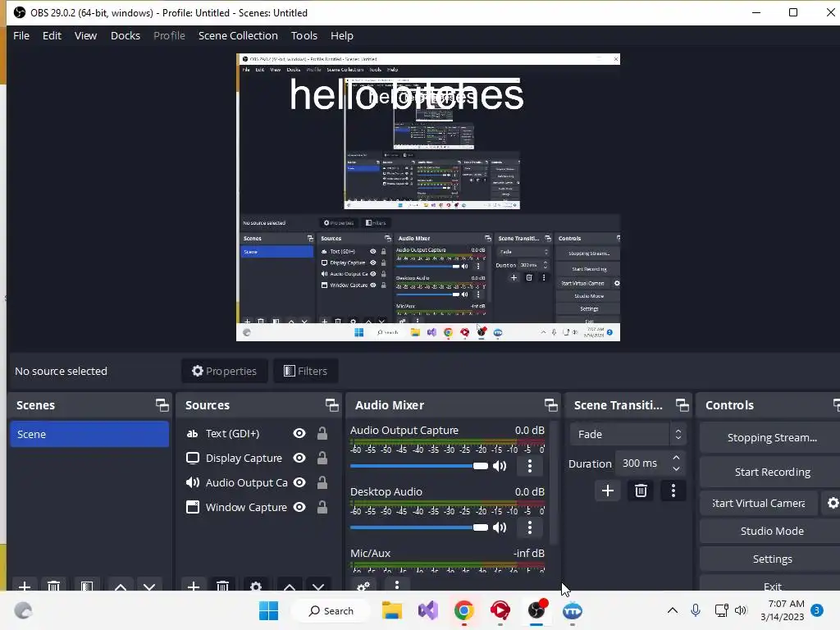
Task: Move source down in Sources toolbar
Action: 318,586
